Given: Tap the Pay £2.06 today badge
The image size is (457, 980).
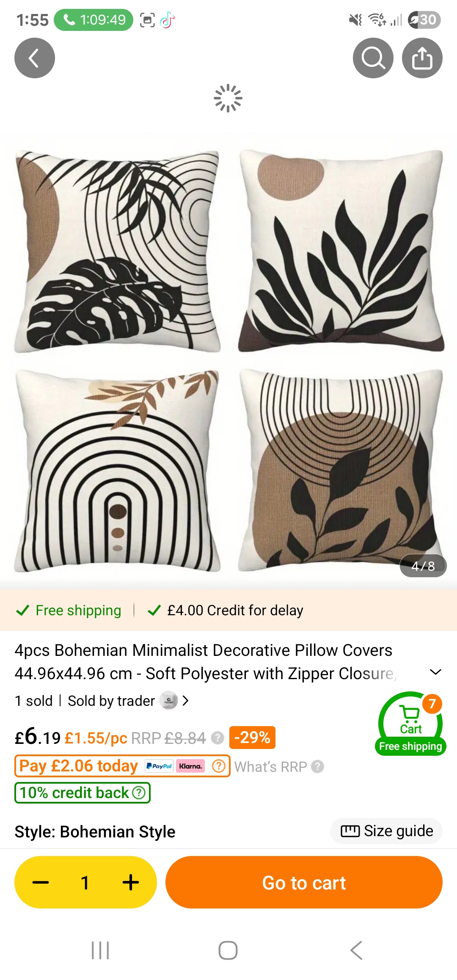Looking at the screenshot, I should coord(122,766).
